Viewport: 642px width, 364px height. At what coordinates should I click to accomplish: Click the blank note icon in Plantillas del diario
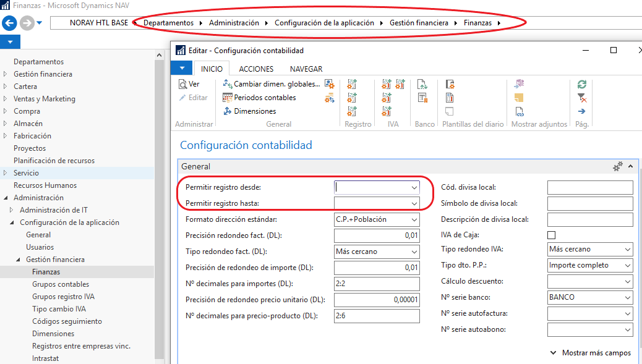tap(450, 111)
